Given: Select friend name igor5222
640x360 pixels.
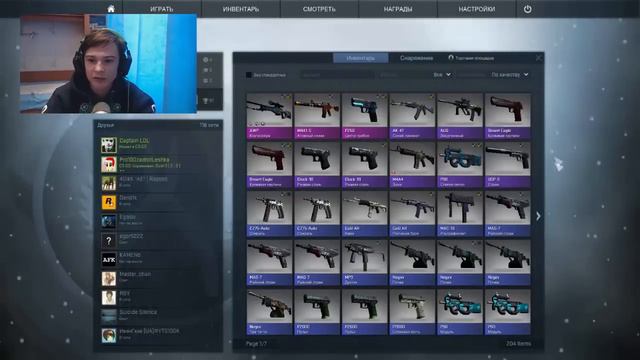Looking at the screenshot, I should tap(131, 236).
